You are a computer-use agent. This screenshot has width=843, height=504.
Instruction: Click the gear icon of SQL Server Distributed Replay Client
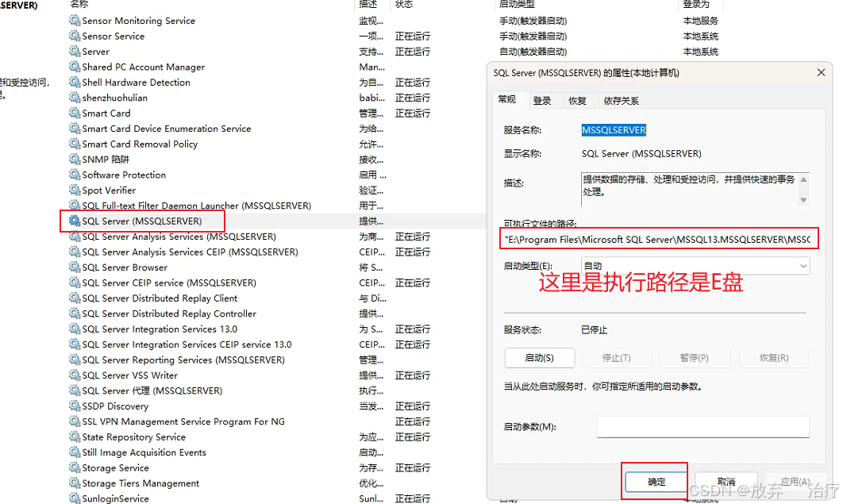coord(74,298)
